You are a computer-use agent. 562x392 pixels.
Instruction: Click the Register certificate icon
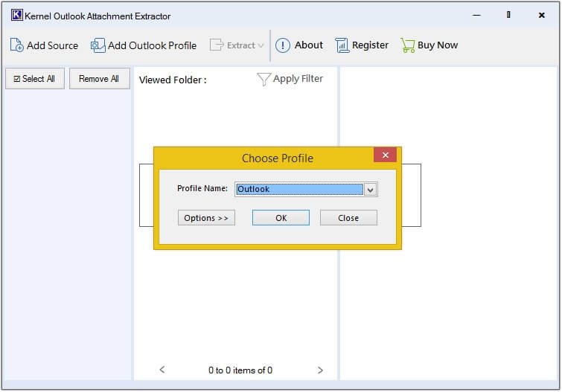(342, 45)
